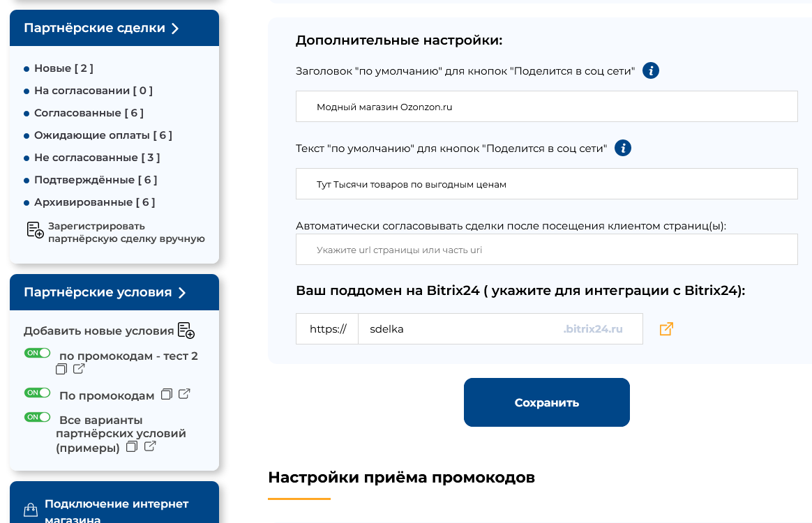This screenshot has width=812, height=523.
Task: Open the "Новые [ 2 ]" deals list
Action: [x=63, y=68]
